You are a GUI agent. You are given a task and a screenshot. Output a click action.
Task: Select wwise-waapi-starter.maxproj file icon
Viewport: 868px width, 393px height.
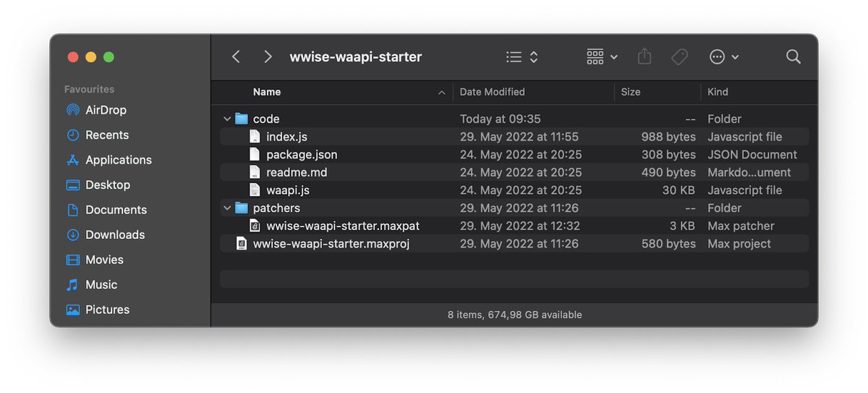[242, 244]
